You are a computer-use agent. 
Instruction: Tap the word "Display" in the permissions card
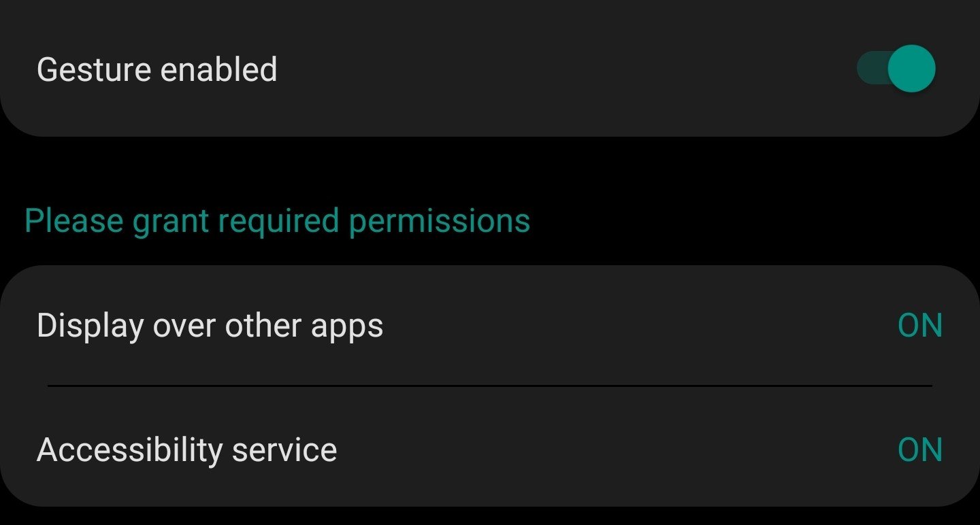pyautogui.click(x=90, y=326)
